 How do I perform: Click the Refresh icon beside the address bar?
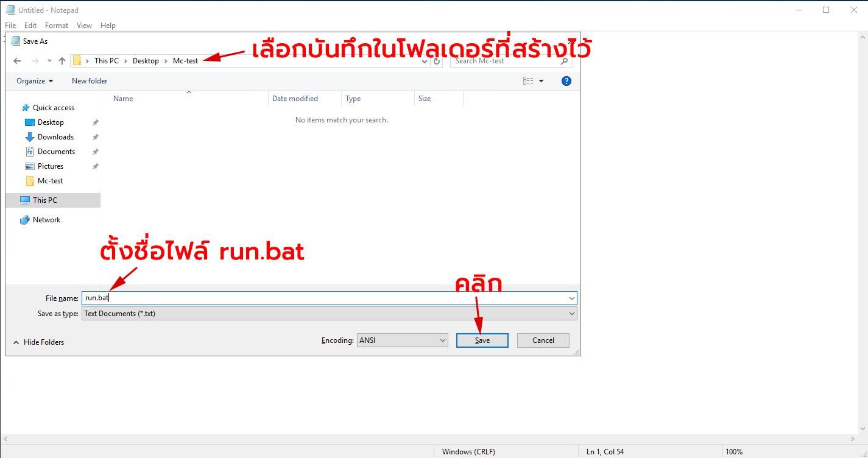[436, 60]
